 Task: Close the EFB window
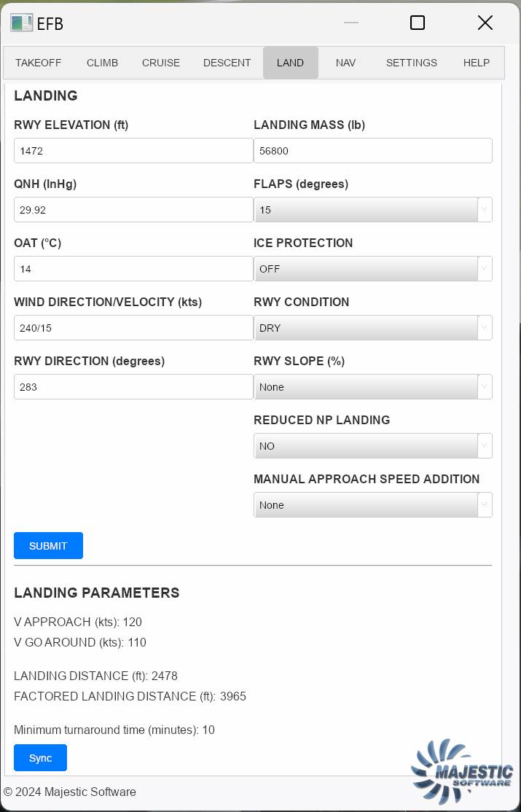(x=485, y=23)
